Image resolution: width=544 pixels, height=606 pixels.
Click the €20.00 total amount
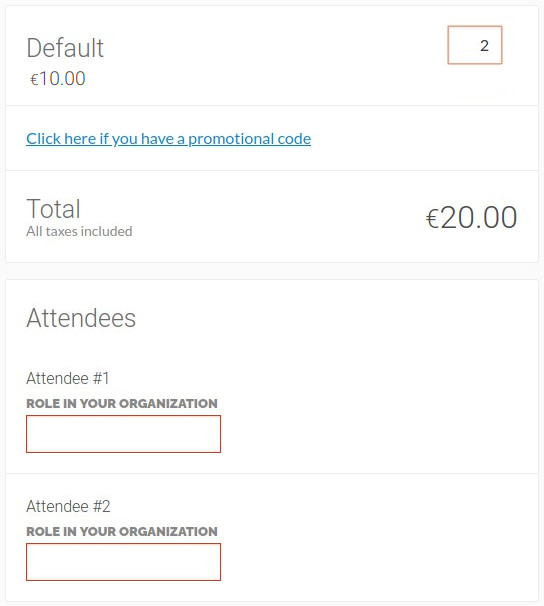pos(471,217)
